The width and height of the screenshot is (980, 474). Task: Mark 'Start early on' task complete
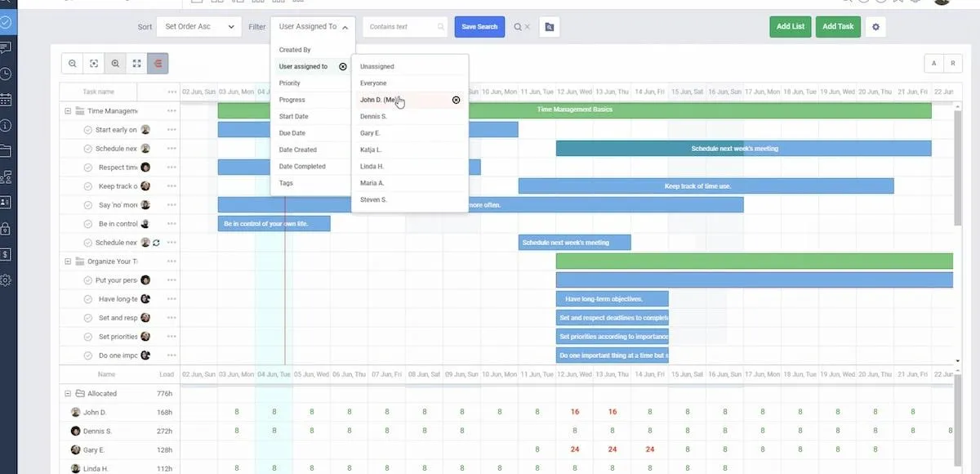88,130
